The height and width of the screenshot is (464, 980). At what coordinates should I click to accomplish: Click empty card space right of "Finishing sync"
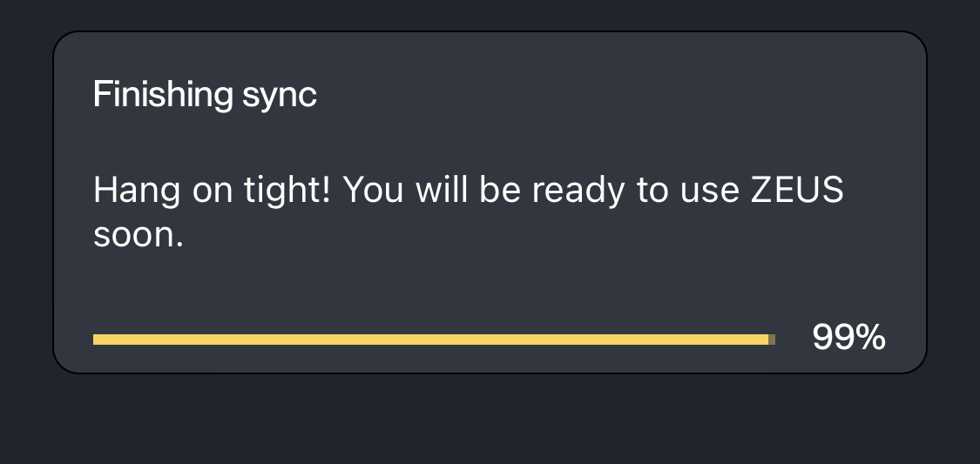click(610, 94)
